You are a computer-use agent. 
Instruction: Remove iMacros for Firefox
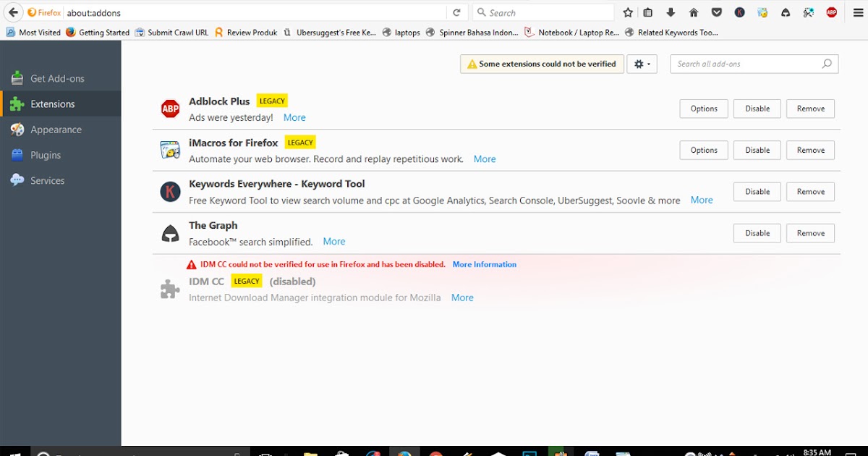(811, 150)
